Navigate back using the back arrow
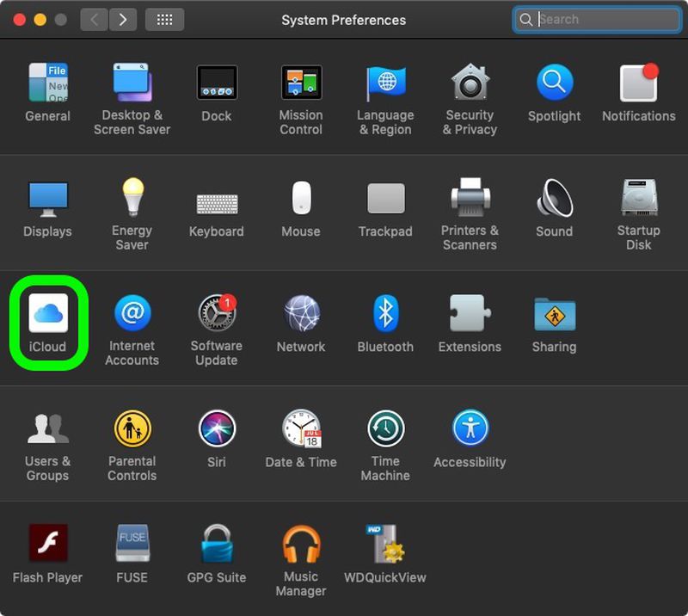The height and width of the screenshot is (616, 688). (93, 19)
